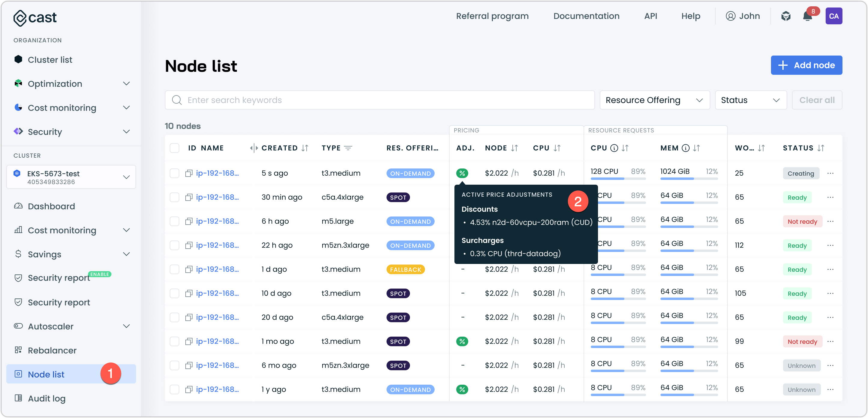Click the CPU info icon in Resource Requests
The image size is (868, 418).
pyautogui.click(x=614, y=148)
